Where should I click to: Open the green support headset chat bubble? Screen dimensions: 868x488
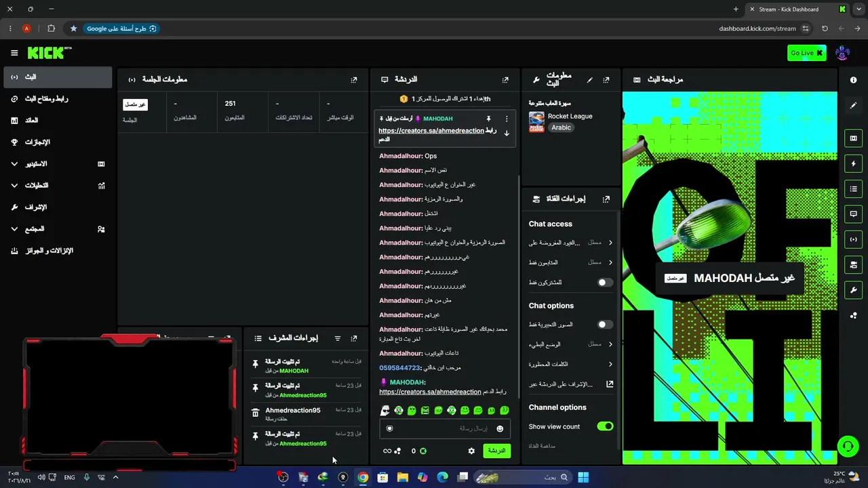coord(848,446)
